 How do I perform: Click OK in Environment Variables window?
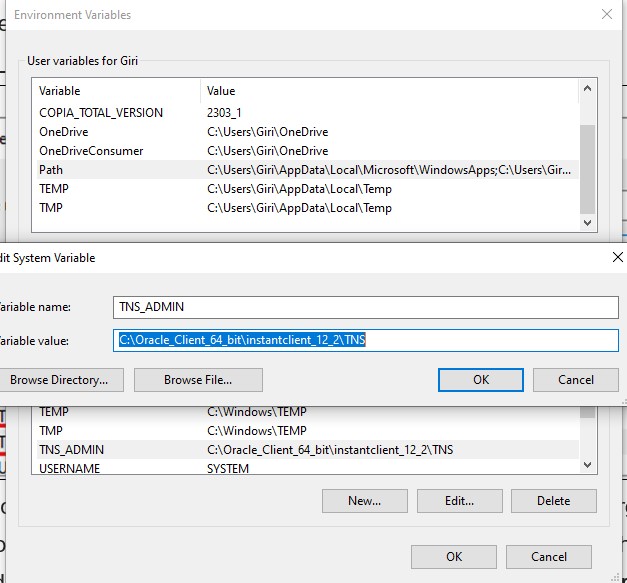454,556
